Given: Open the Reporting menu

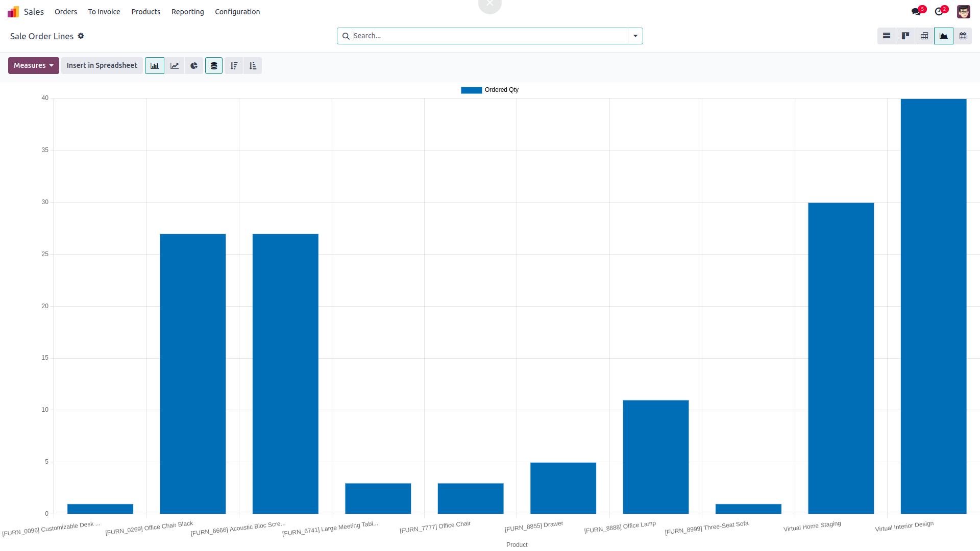Looking at the screenshot, I should [x=187, y=12].
